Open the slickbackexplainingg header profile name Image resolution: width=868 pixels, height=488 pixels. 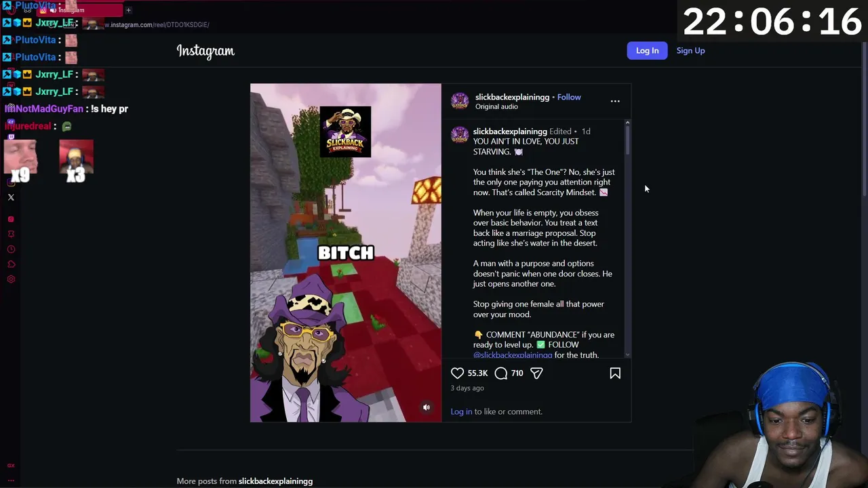click(512, 97)
